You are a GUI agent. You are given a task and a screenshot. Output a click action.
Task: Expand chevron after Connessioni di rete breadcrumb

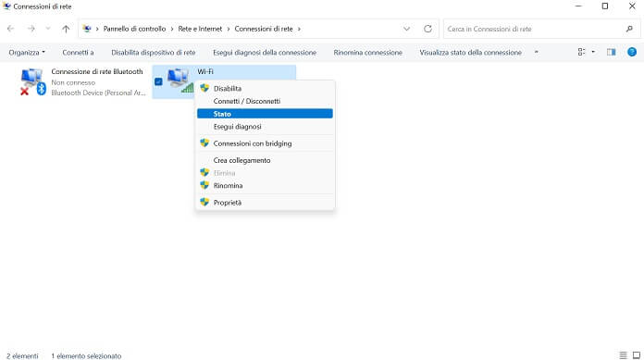299,29
